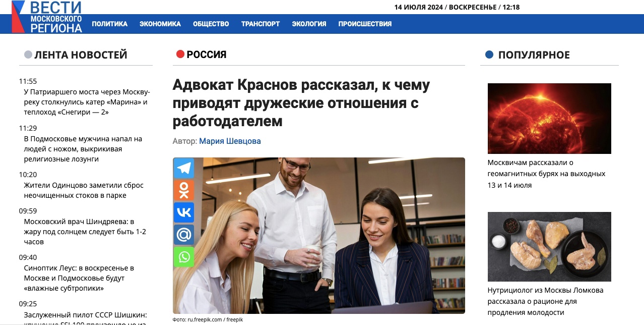Open the Экономика menu section
The width and height of the screenshot is (644, 325).
[x=160, y=24]
